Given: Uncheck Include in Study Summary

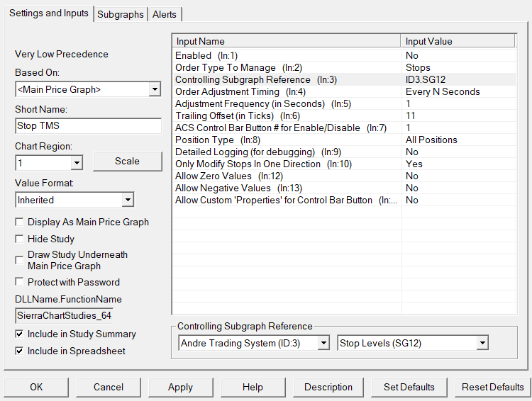Looking at the screenshot, I should pos(19,334).
